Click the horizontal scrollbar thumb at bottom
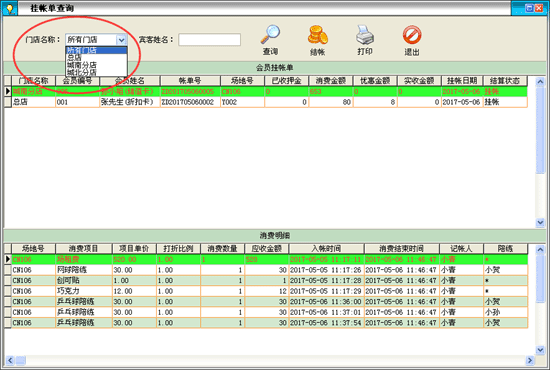The width and height of the screenshot is (550, 370). [21, 360]
